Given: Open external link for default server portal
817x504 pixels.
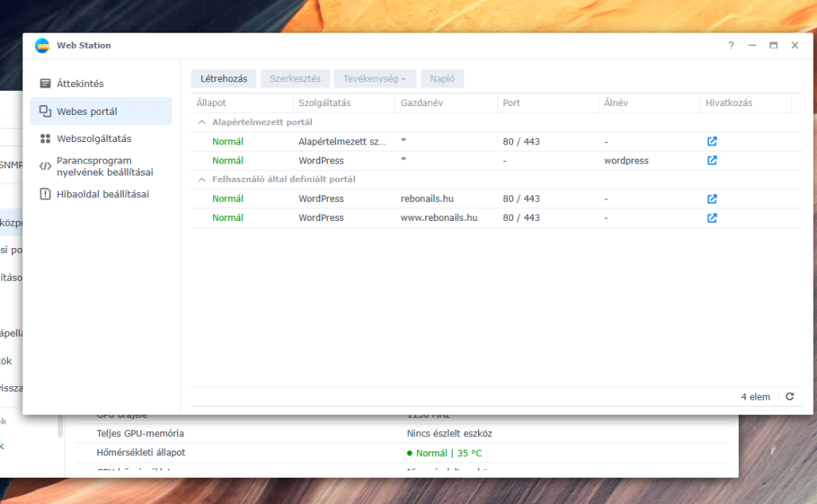Looking at the screenshot, I should 712,141.
